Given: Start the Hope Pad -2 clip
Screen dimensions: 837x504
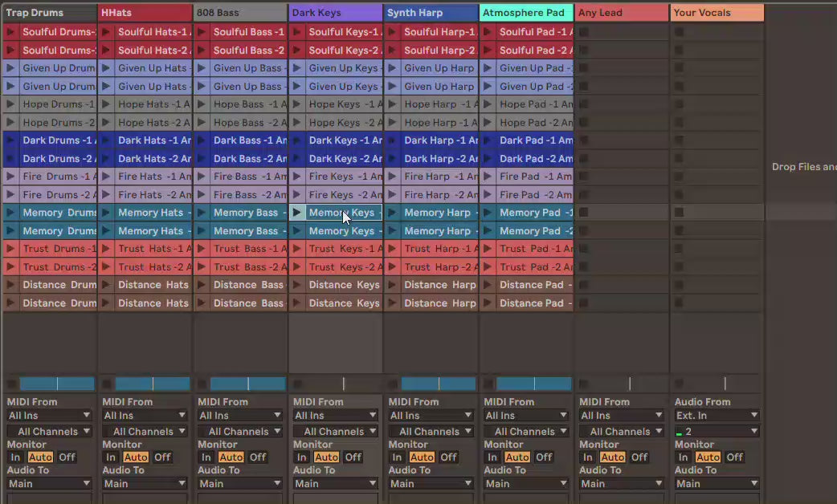Looking at the screenshot, I should click(488, 123).
